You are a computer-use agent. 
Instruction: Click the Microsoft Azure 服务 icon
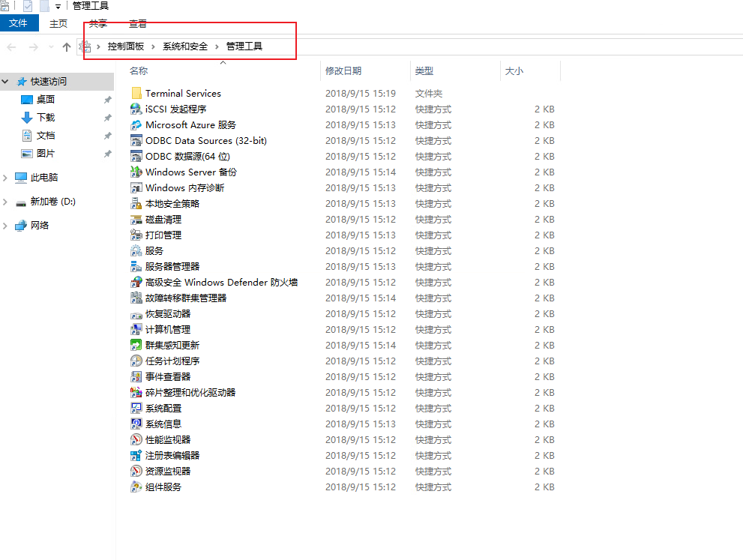tap(136, 125)
